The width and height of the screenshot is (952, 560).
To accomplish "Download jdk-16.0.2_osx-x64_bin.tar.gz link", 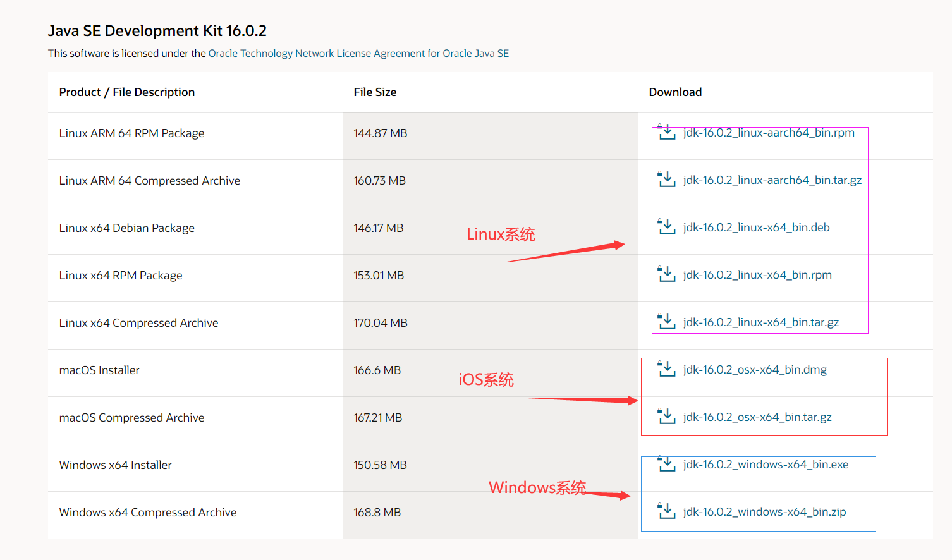I will coord(757,417).
